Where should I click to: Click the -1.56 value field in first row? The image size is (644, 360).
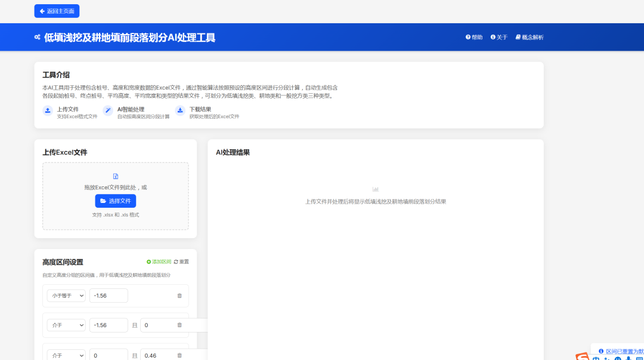click(109, 296)
